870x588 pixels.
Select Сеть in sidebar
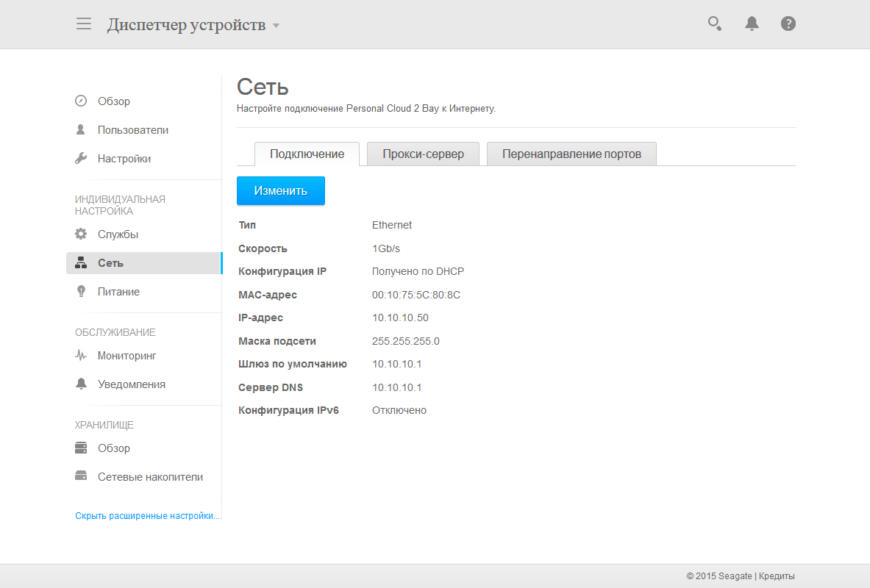pyautogui.click(x=143, y=263)
